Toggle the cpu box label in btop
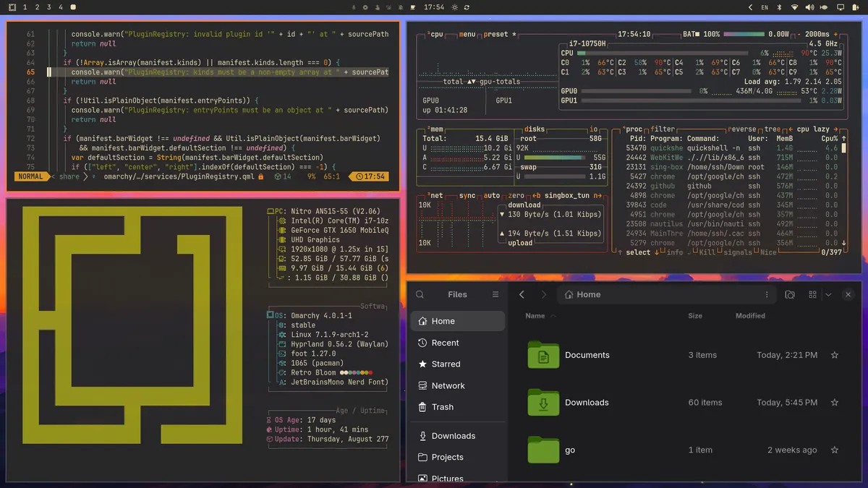 (435, 34)
